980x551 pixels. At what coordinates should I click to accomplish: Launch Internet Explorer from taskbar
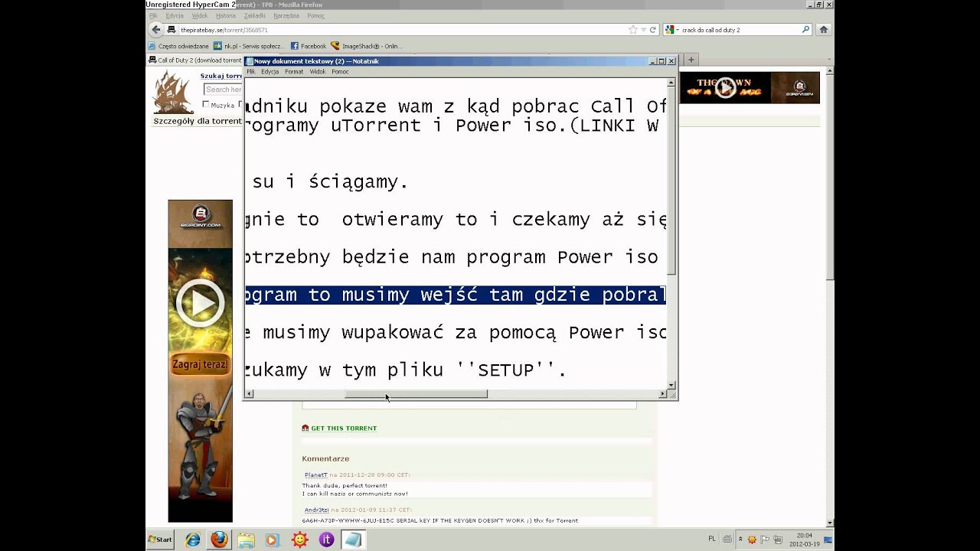pyautogui.click(x=193, y=540)
